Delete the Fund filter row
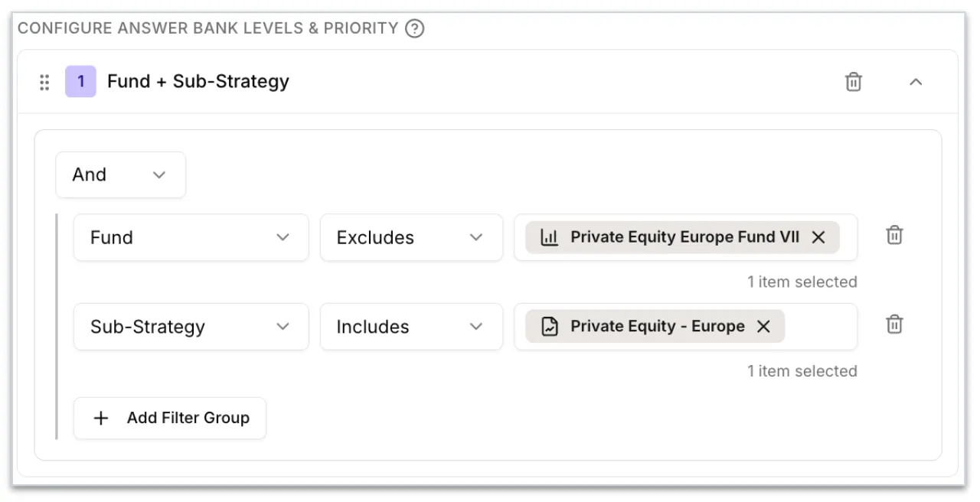Image resolution: width=980 pixels, height=502 pixels. 894,236
